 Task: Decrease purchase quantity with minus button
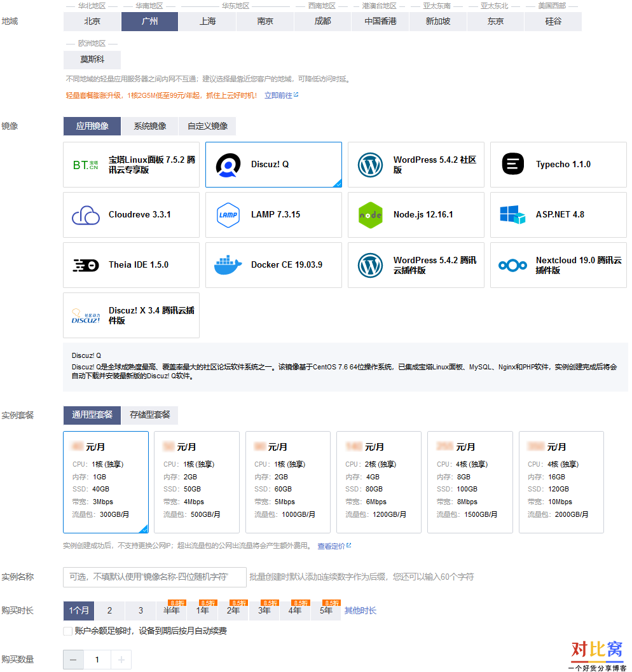(x=73, y=659)
